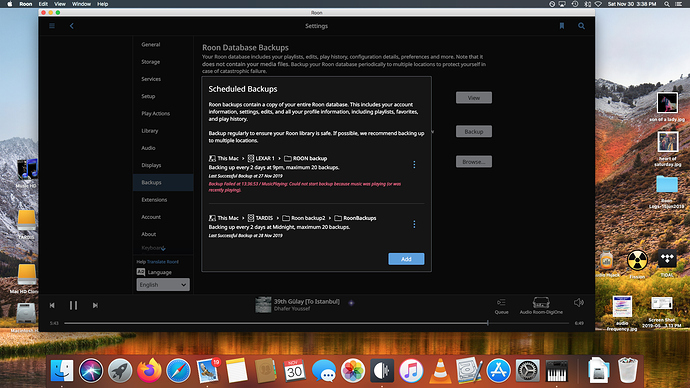Open Library settings tab
The width and height of the screenshot is (690, 388).
pyautogui.click(x=150, y=131)
